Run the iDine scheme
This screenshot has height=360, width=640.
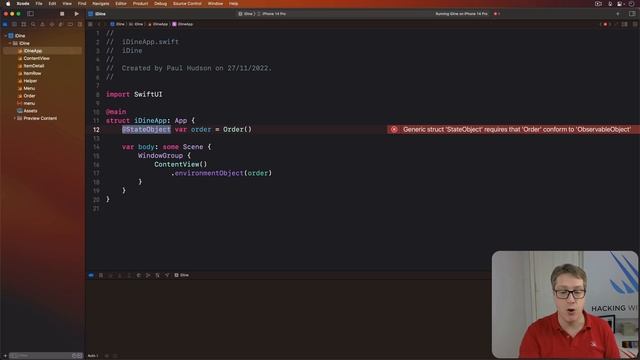(x=76, y=14)
